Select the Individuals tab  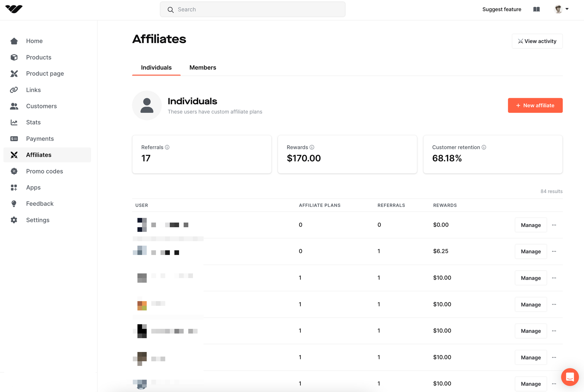tap(156, 67)
